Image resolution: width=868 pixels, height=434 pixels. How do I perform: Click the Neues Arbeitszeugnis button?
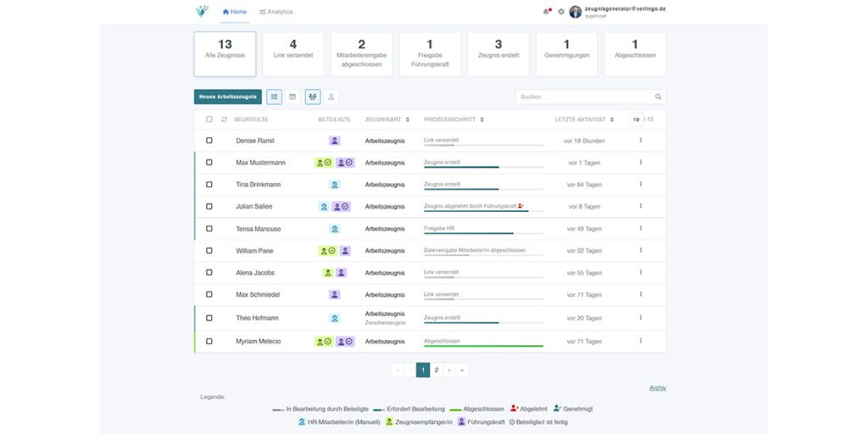point(228,97)
